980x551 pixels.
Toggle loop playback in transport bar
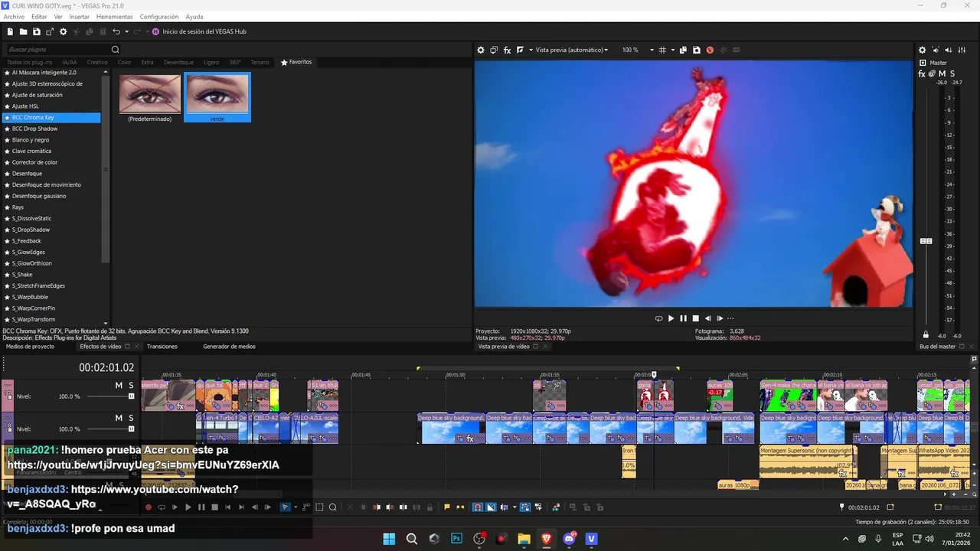(x=162, y=507)
